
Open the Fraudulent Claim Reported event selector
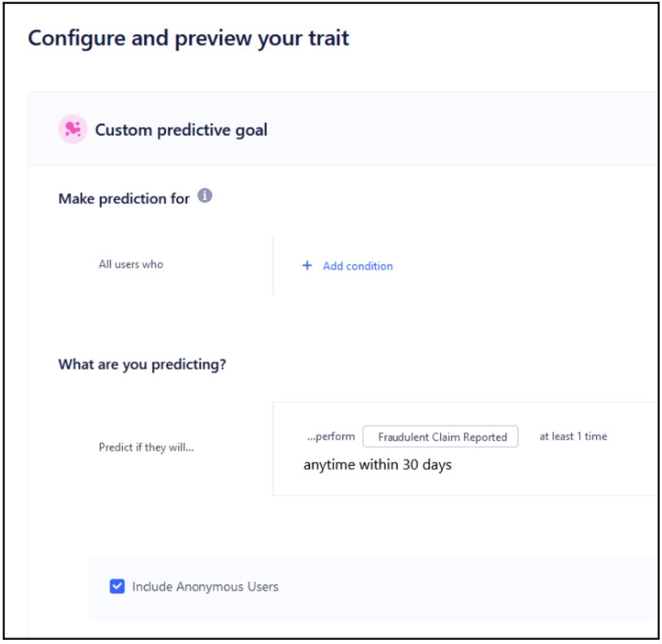pos(440,437)
